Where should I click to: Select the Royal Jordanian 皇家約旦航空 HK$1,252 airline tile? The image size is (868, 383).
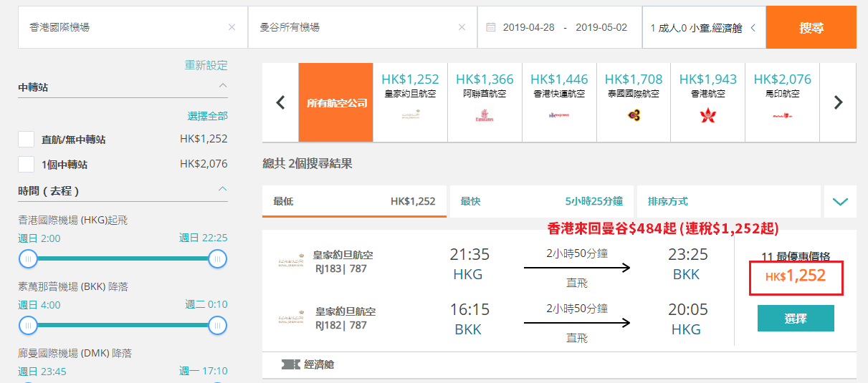click(410, 102)
